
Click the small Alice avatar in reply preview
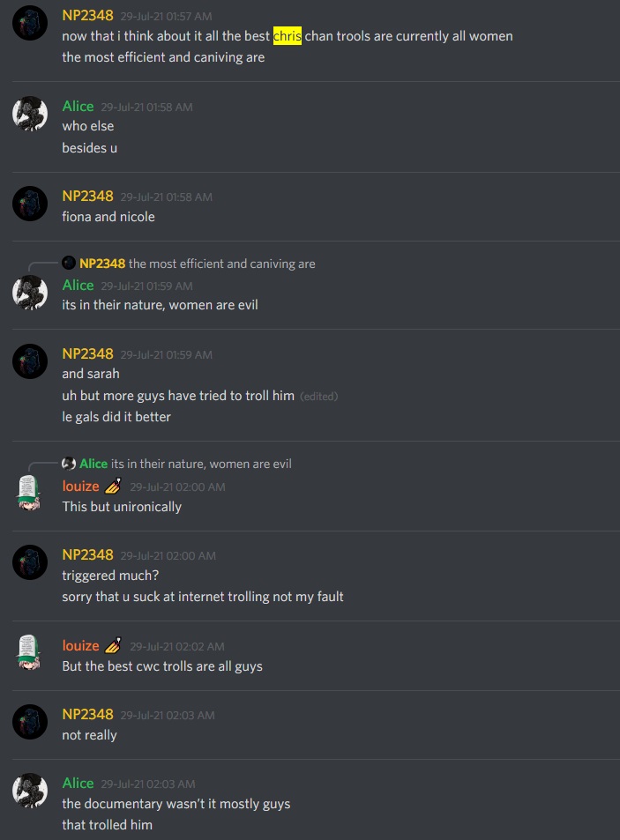tap(69, 464)
